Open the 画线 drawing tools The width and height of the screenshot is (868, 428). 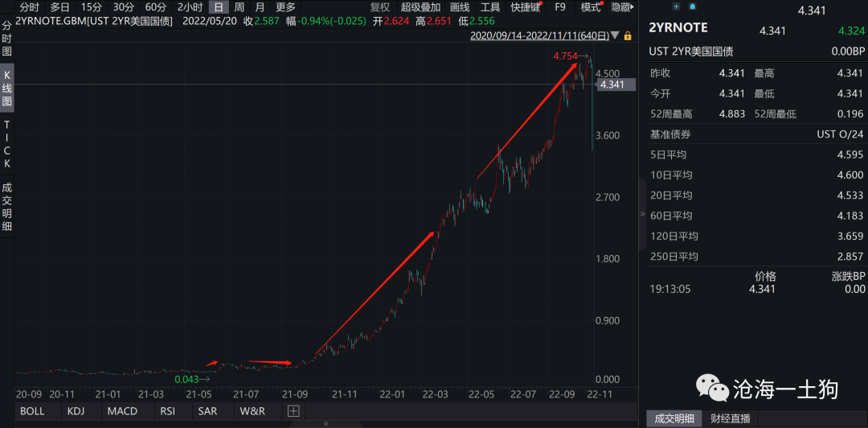460,7
